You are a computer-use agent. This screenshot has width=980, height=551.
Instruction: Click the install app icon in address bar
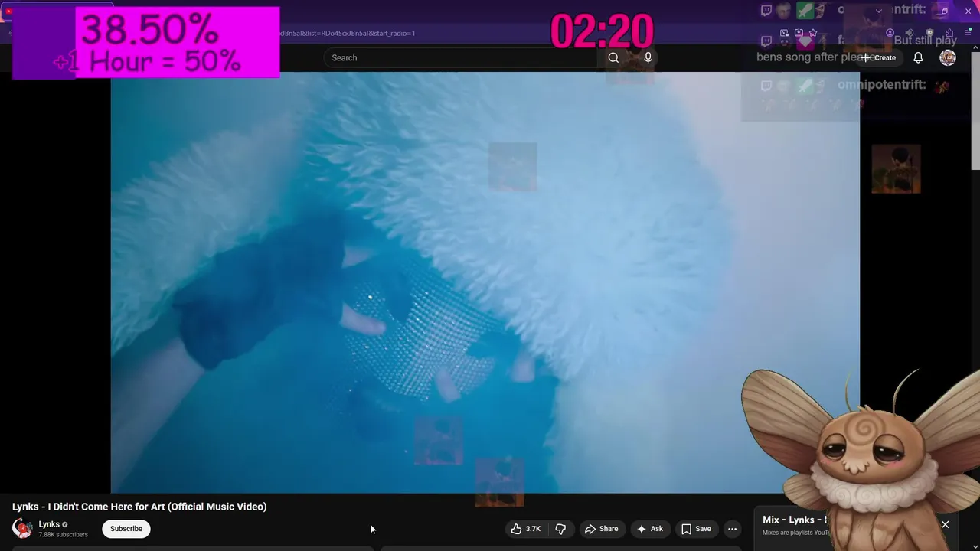point(799,33)
